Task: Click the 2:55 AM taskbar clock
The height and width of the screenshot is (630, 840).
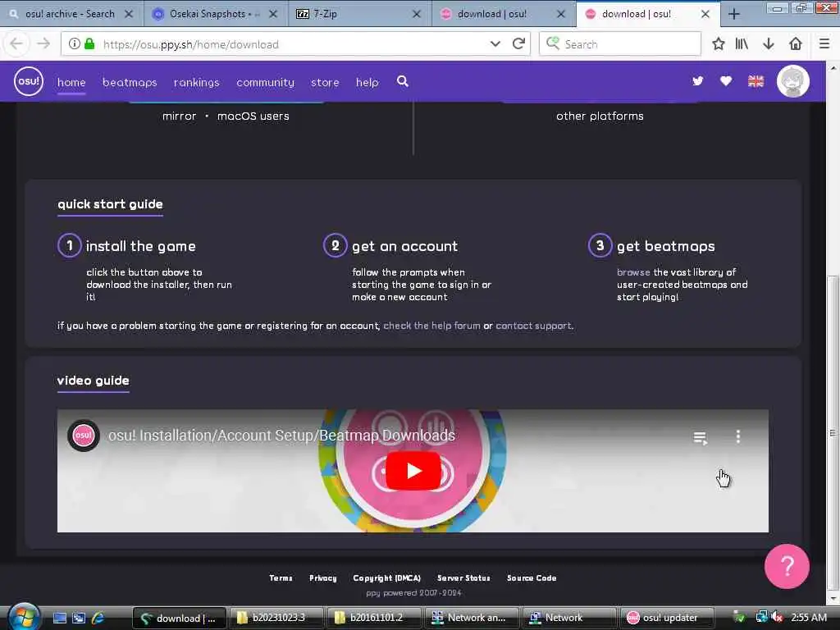Action: pos(808,618)
